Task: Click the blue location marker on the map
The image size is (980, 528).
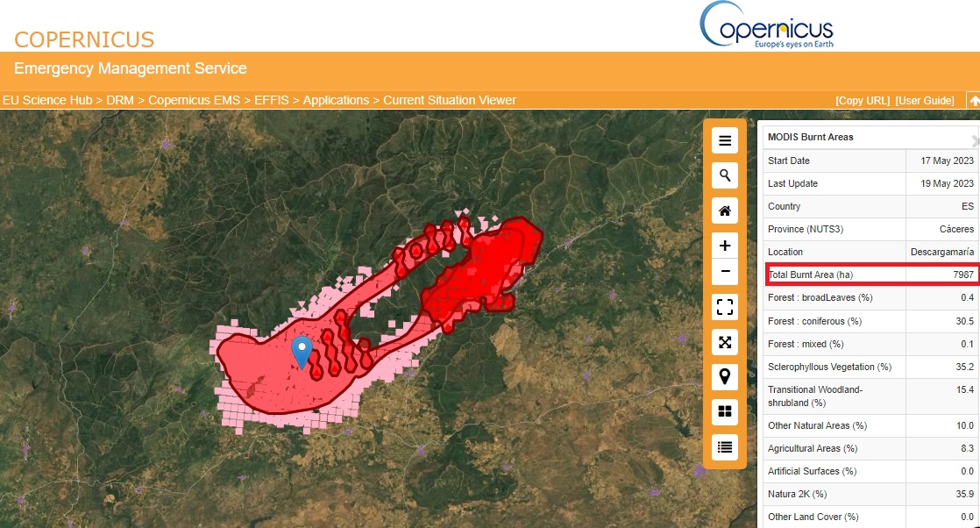Action: point(302,352)
